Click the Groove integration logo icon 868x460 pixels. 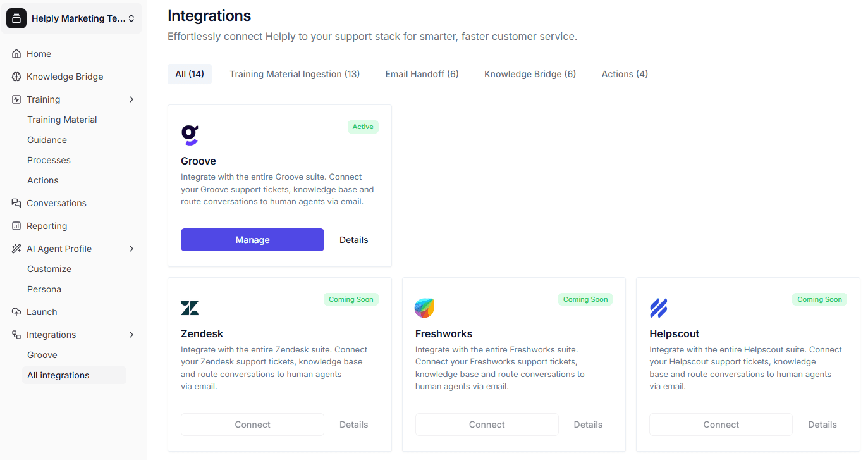190,134
